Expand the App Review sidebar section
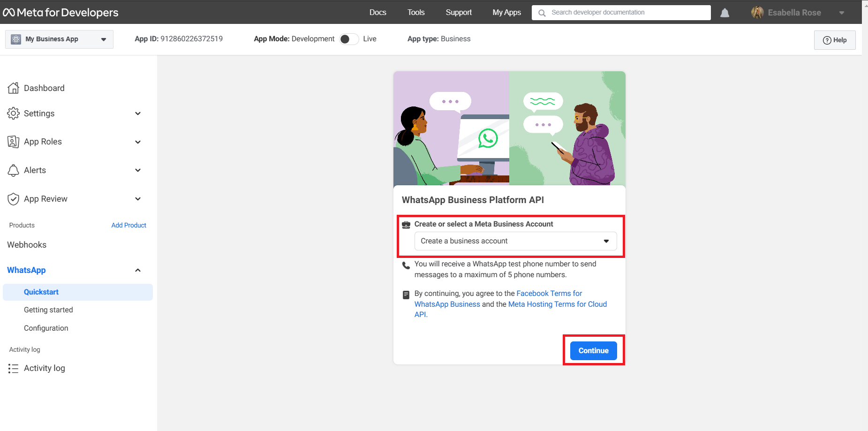 click(x=138, y=199)
